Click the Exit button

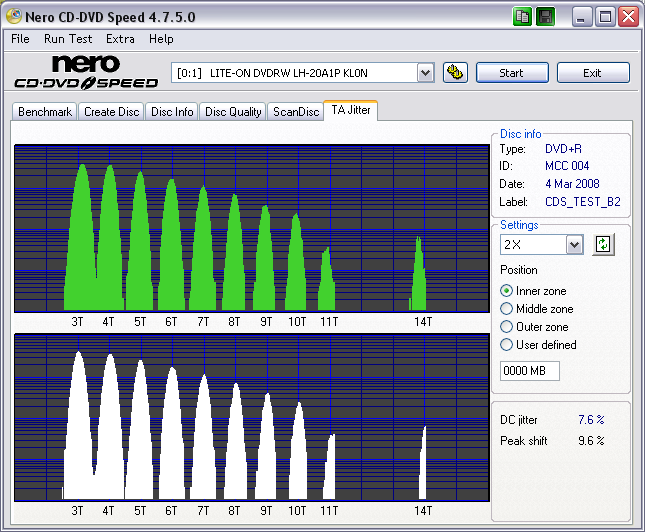tap(593, 73)
